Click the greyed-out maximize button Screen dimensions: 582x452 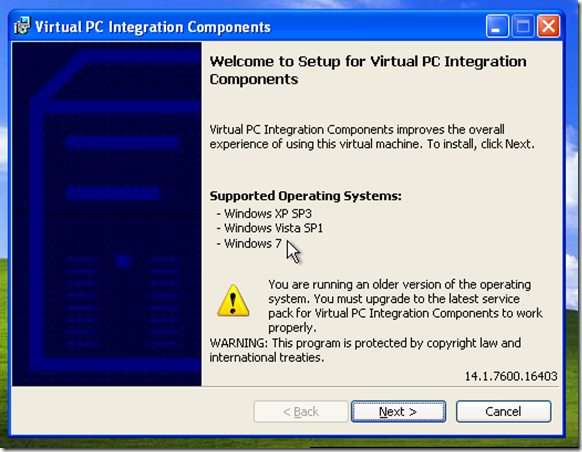pos(523,26)
